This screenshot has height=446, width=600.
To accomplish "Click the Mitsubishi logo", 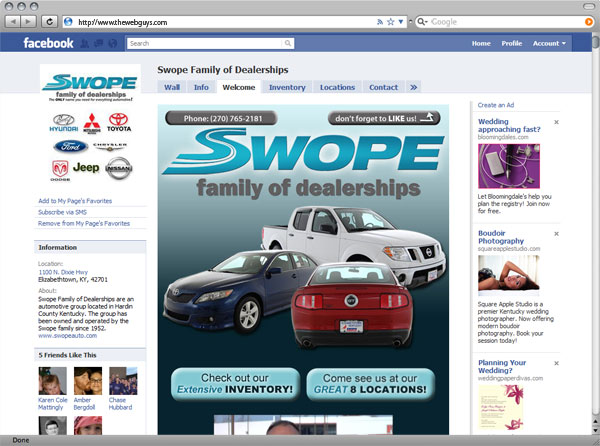I will (x=92, y=123).
